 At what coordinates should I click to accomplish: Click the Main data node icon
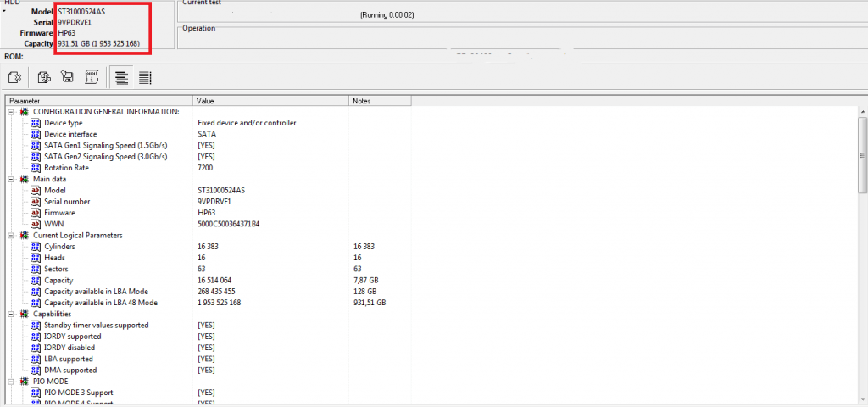25,180
